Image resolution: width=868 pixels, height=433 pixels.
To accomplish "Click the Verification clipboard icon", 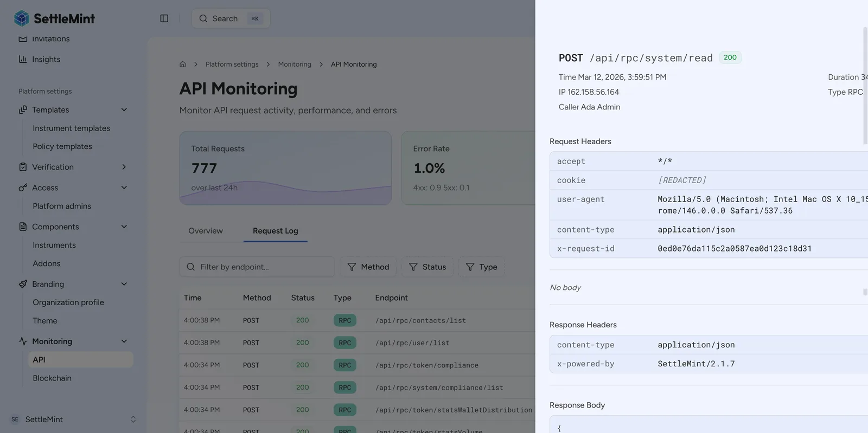I will (23, 167).
